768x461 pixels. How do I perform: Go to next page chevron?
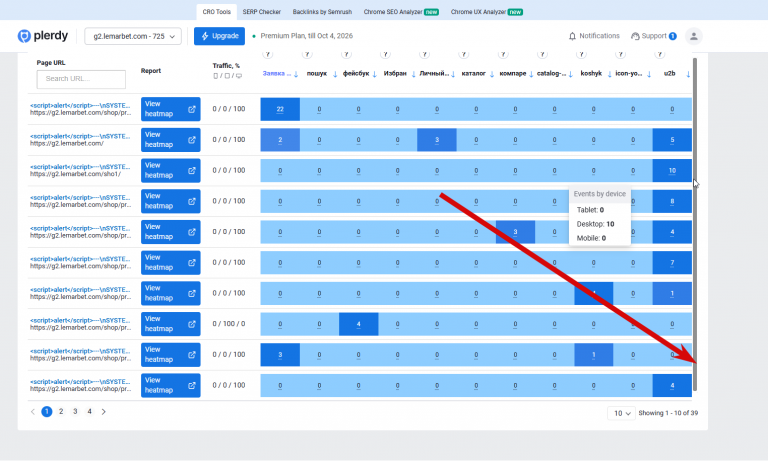pyautogui.click(x=103, y=412)
